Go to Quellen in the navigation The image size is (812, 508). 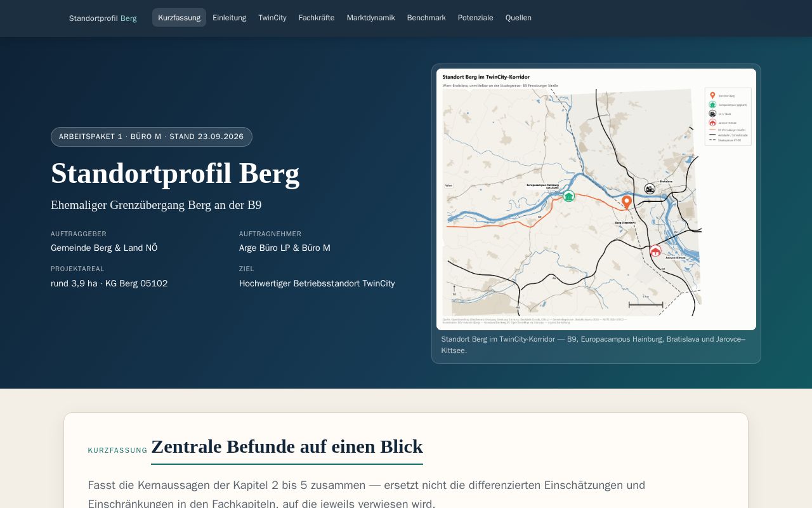tap(518, 18)
